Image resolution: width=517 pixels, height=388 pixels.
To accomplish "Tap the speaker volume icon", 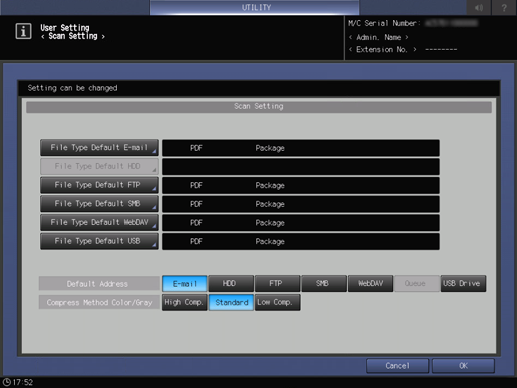I will coord(479,7).
